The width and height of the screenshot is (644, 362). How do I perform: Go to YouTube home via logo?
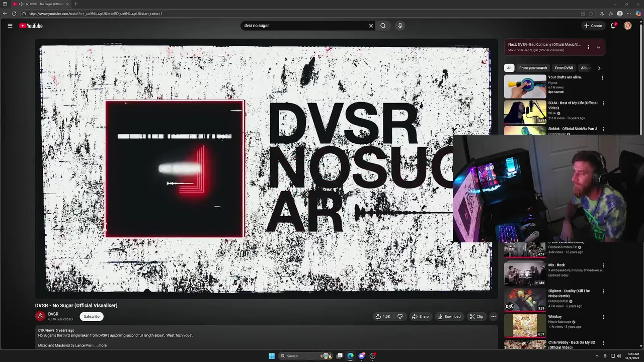click(31, 26)
